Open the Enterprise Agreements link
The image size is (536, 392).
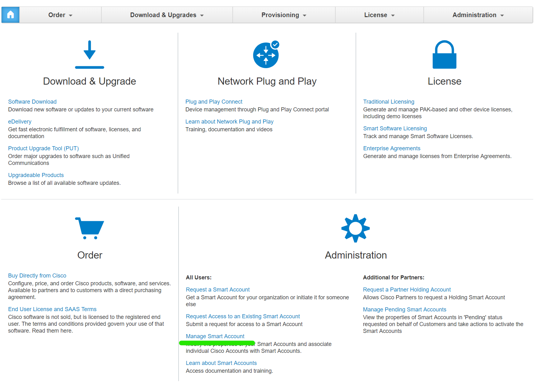(x=392, y=148)
